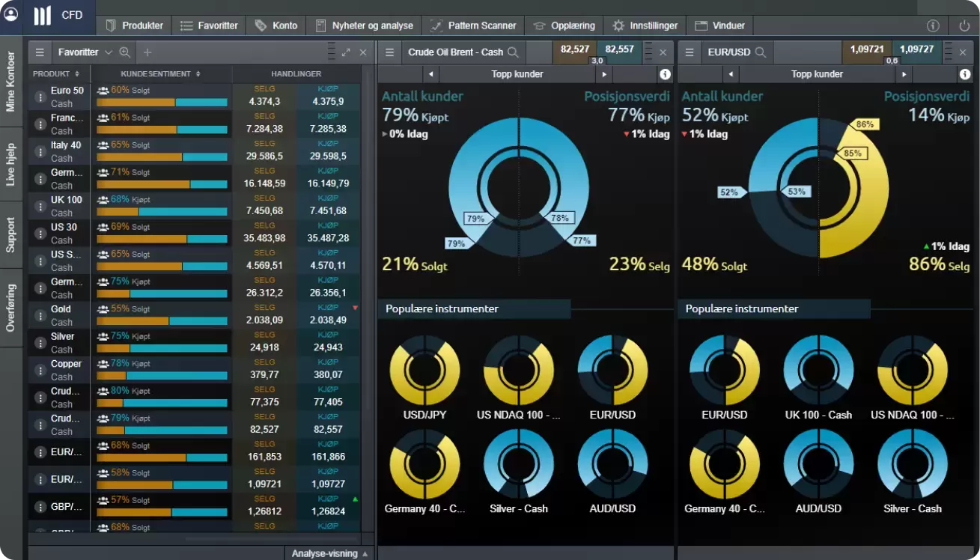Expand the Favoritter panel to fullscreen
This screenshot has width=980, height=560.
(x=346, y=52)
